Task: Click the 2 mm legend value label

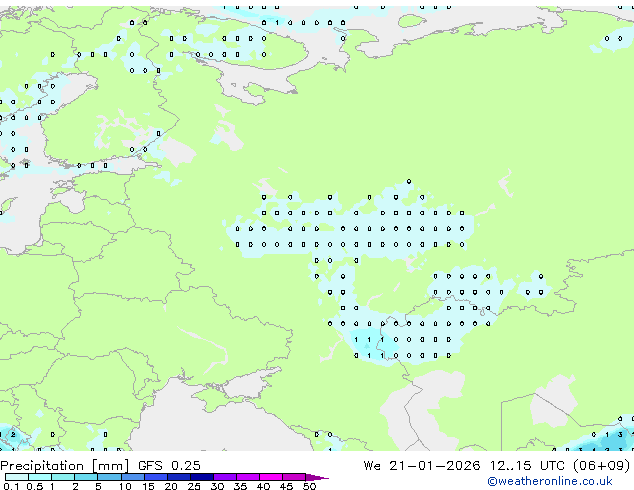Action: click(75, 486)
